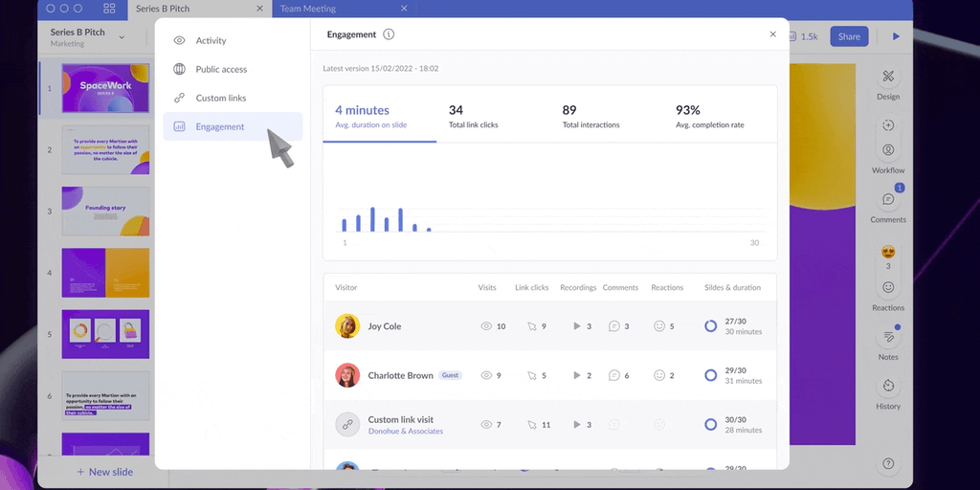This screenshot has width=980, height=490.
Task: Open version History
Action: pos(888,386)
